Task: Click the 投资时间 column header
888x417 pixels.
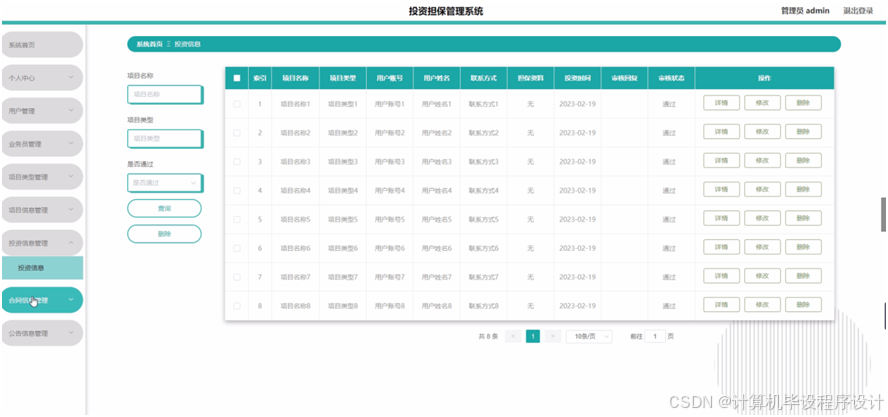Action: coord(578,78)
